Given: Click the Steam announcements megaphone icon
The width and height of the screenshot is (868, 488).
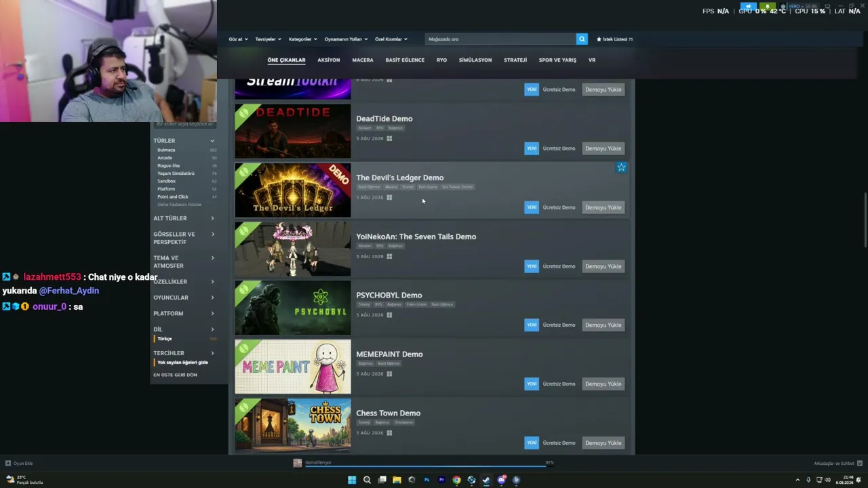Looking at the screenshot, I should (749, 7).
